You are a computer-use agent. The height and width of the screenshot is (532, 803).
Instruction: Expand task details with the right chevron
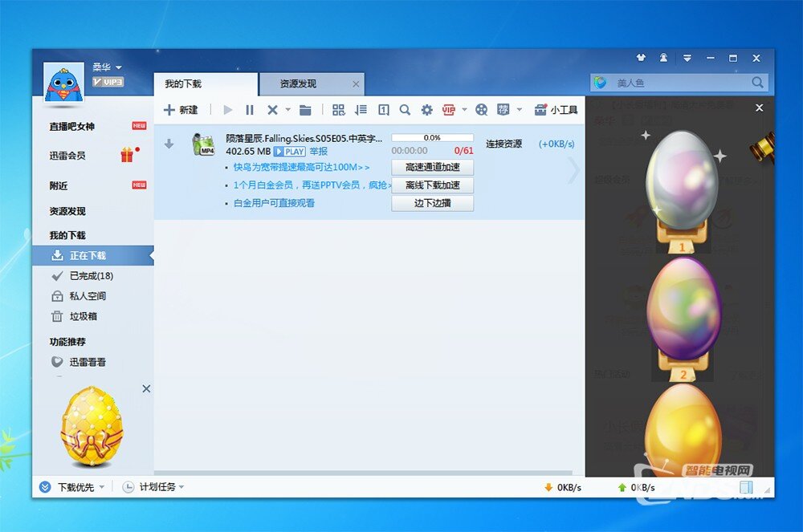coord(574,170)
